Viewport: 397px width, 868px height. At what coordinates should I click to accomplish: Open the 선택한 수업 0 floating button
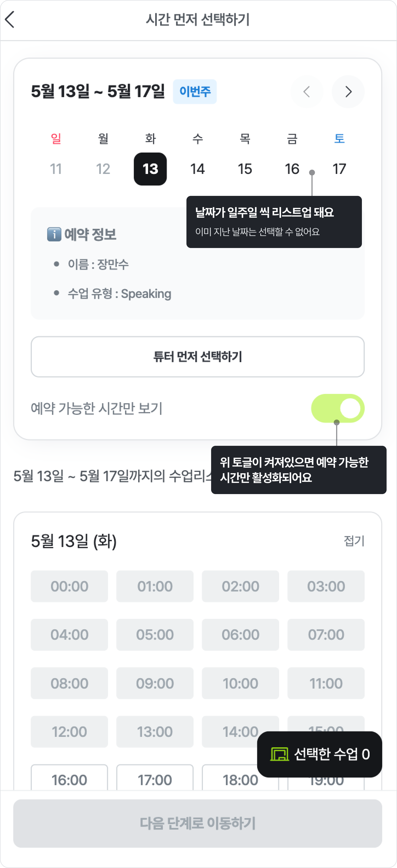coord(319,754)
